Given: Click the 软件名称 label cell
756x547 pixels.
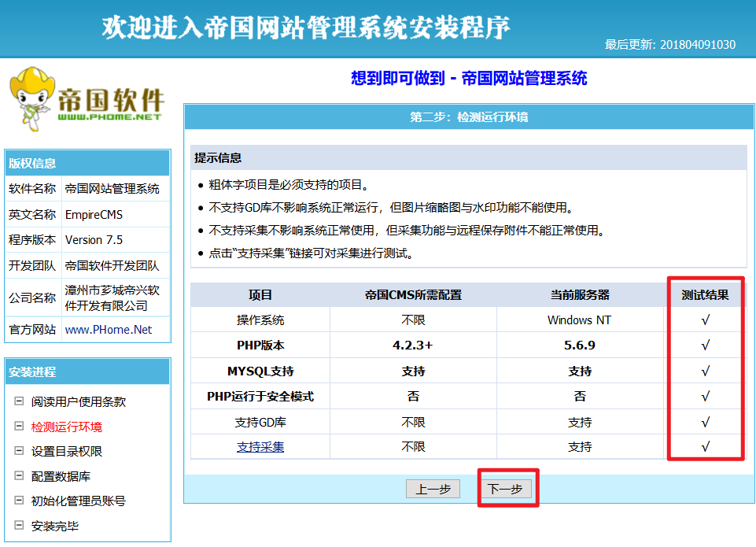Looking at the screenshot, I should pyautogui.click(x=33, y=189).
